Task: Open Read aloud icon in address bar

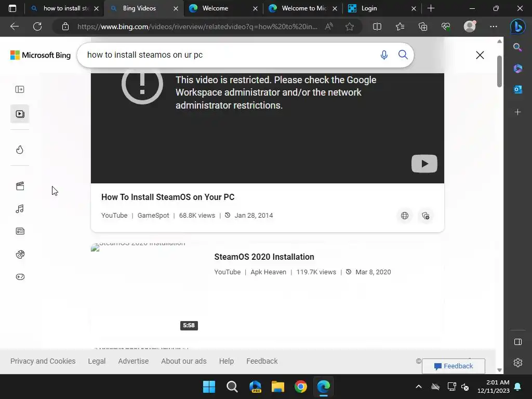Action: pyautogui.click(x=329, y=26)
